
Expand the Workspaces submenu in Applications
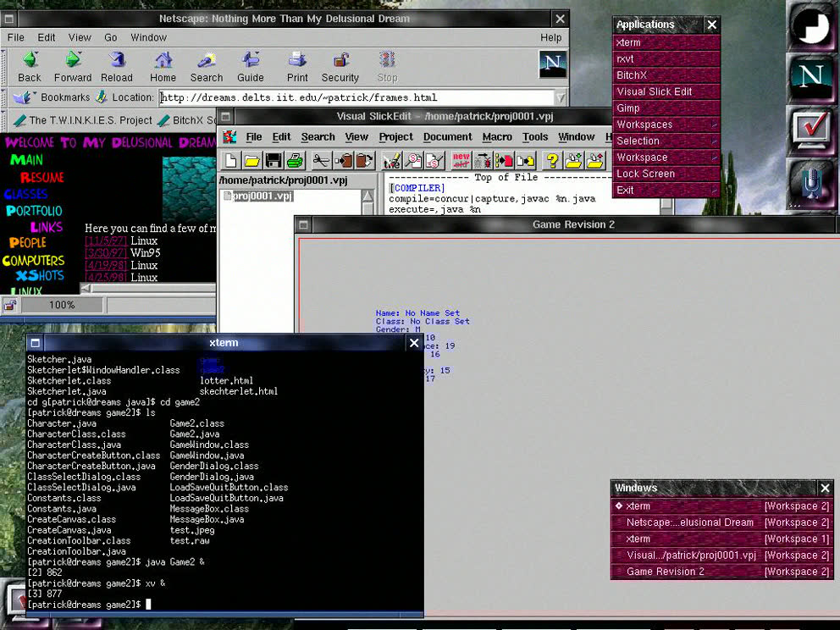[666, 124]
